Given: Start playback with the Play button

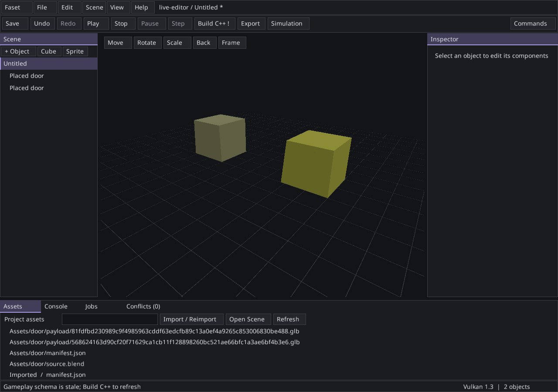Looking at the screenshot, I should pos(96,24).
